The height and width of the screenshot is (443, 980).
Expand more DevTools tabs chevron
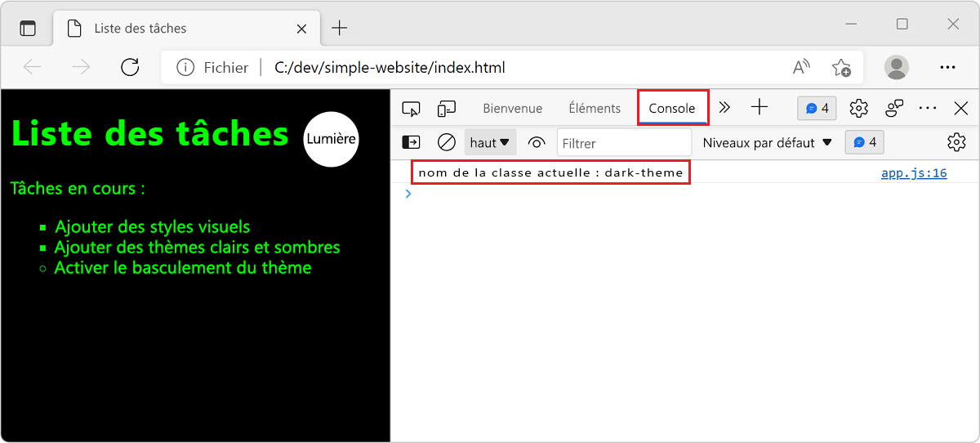(x=724, y=108)
